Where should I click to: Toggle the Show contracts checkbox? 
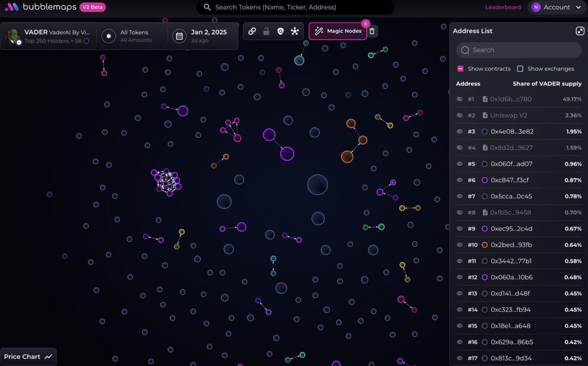pyautogui.click(x=461, y=69)
